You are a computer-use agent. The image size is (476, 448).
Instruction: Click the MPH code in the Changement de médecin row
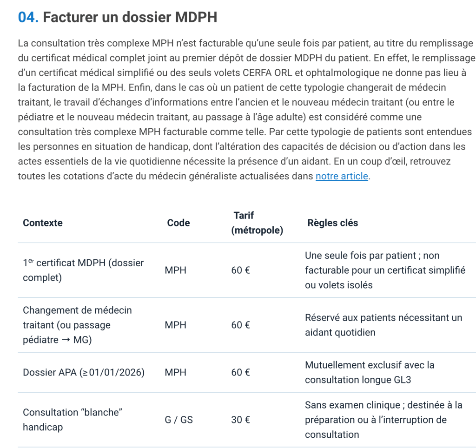[x=175, y=325]
